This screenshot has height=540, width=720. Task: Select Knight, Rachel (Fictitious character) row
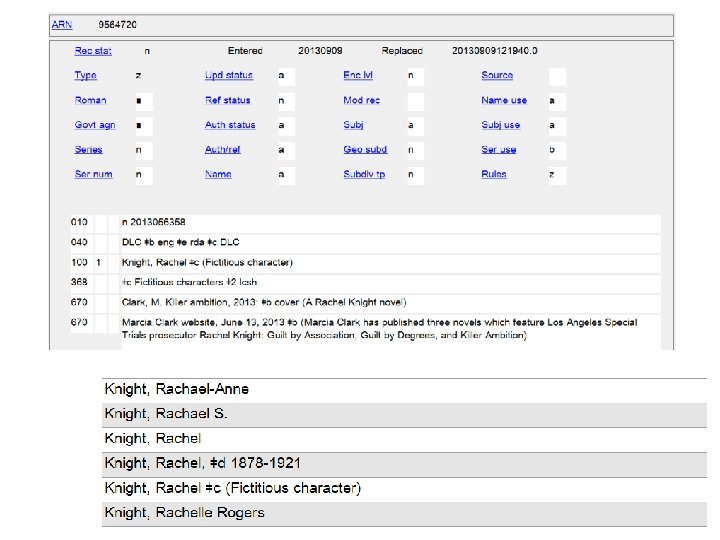point(232,488)
